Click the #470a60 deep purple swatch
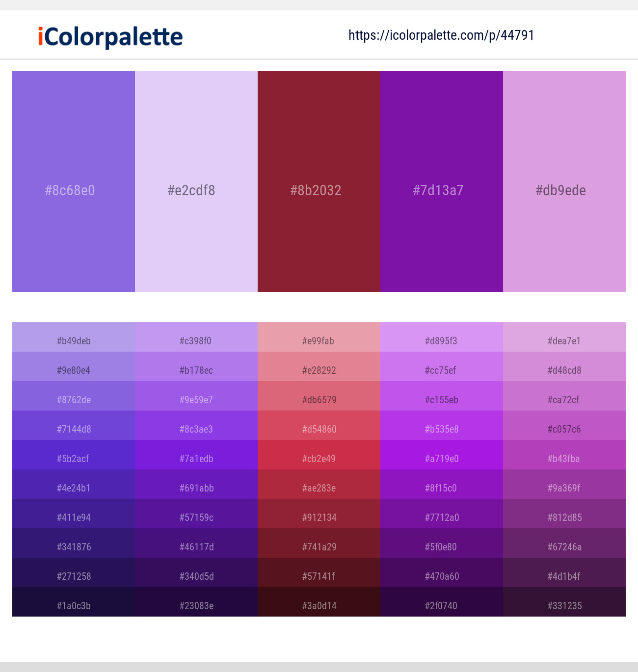 441,576
